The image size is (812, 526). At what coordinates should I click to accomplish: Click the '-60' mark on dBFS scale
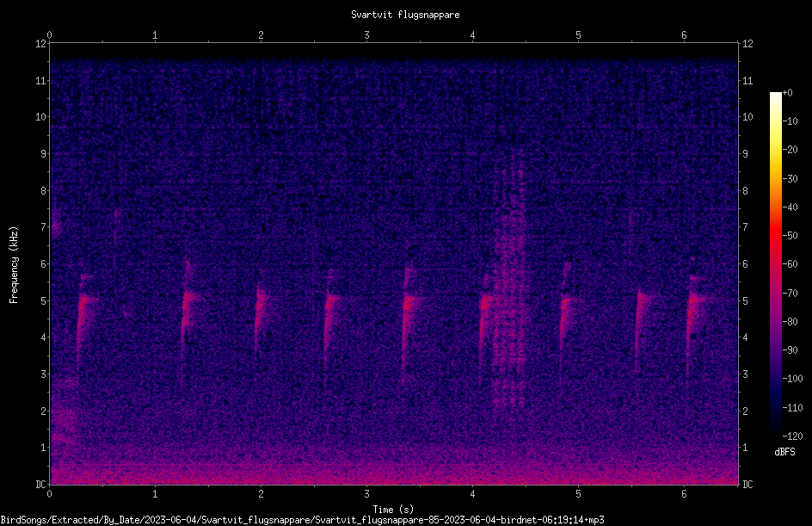[790, 264]
